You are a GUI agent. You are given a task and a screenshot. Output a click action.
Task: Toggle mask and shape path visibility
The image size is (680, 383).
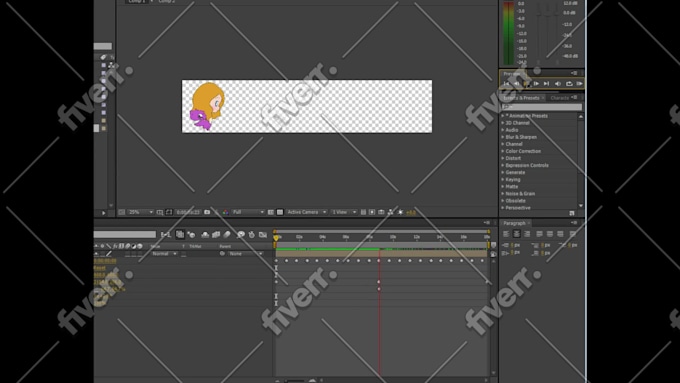169,212
